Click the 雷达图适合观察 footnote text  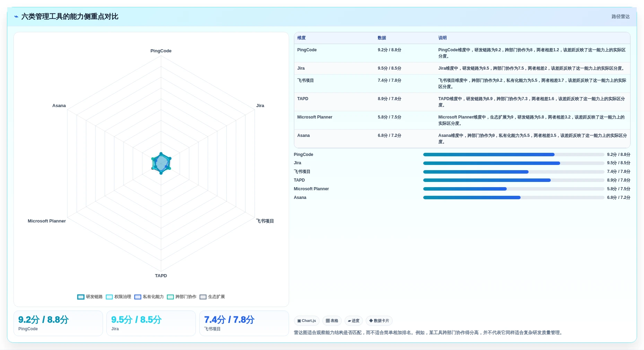click(428, 333)
